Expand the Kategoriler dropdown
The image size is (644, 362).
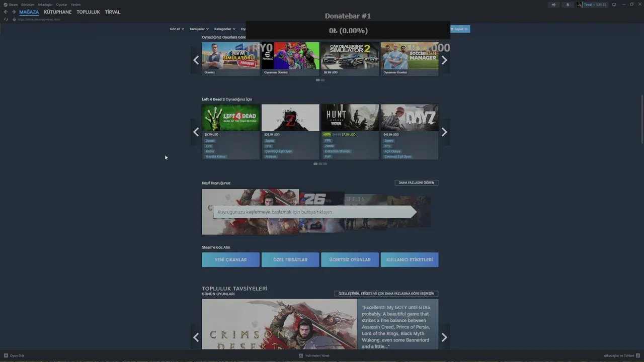pos(224,29)
